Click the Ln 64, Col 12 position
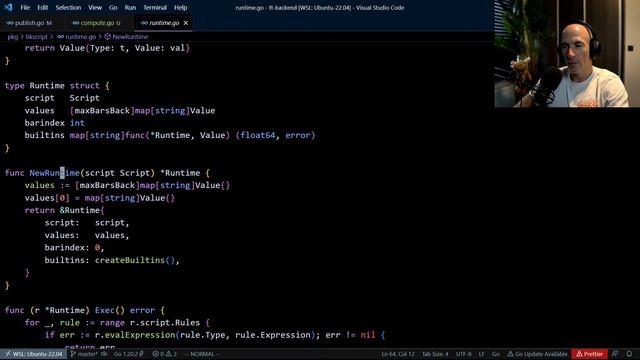 (398, 354)
